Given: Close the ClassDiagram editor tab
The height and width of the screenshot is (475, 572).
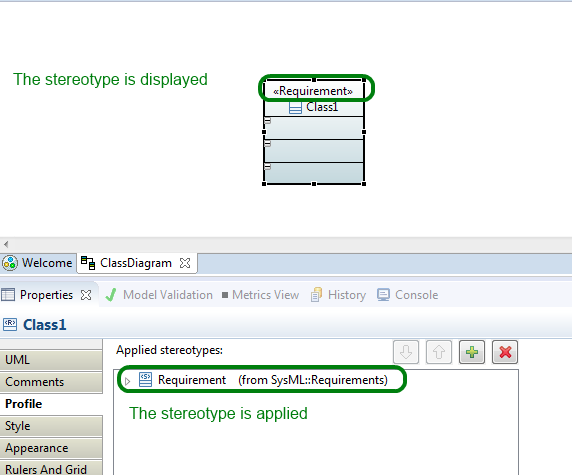Looking at the screenshot, I should click(185, 263).
